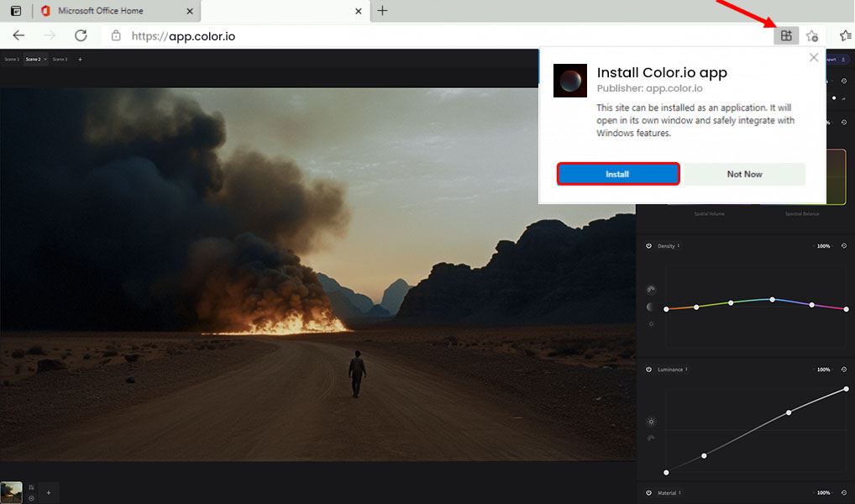Screen dimensions: 855x504
Task: Toggle the Material adjustment power switch
Action: tap(647, 493)
